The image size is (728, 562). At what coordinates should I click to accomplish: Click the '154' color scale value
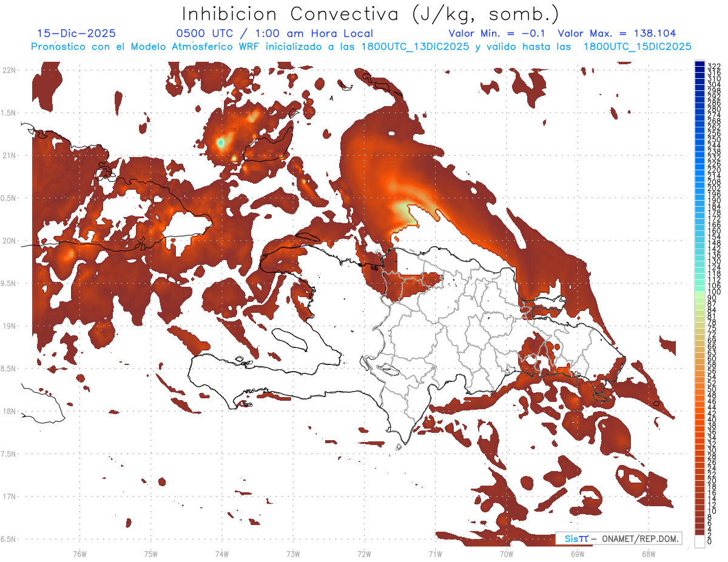(713, 237)
